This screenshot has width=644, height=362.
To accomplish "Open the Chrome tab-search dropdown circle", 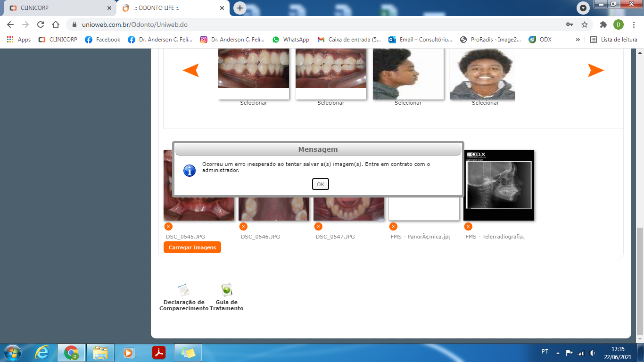I will point(583,8).
